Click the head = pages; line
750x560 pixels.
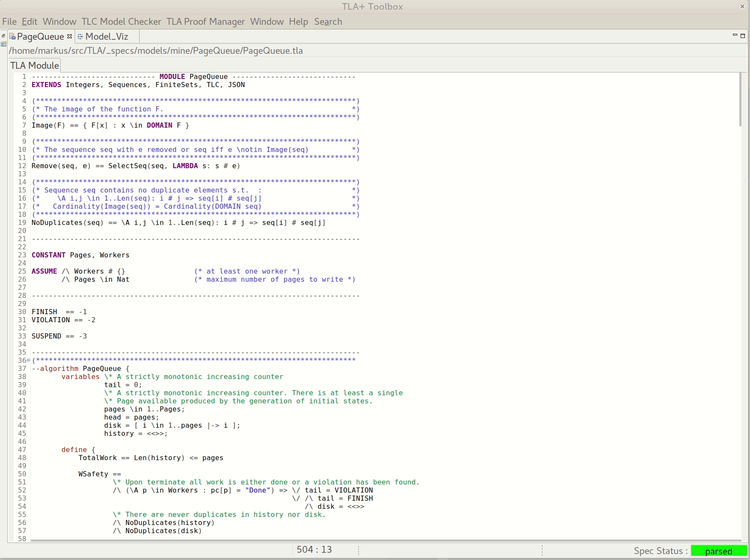click(131, 417)
